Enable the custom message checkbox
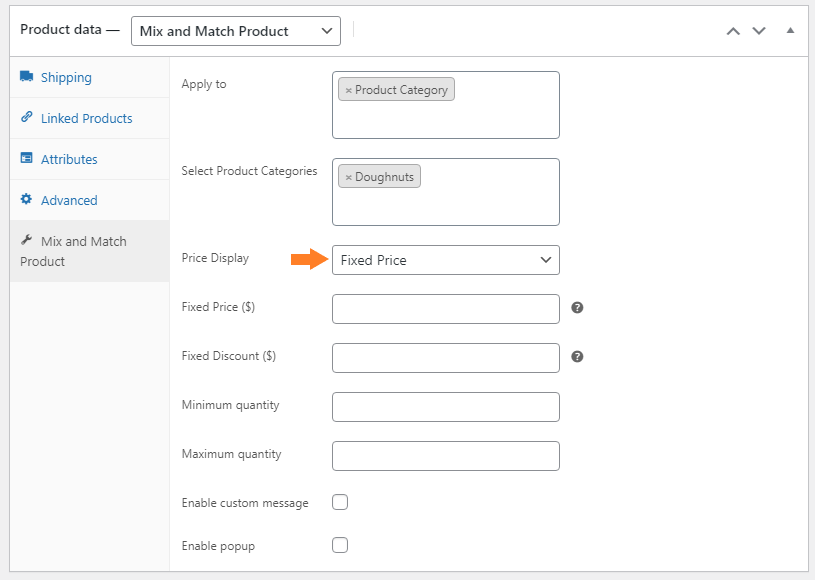Screen dimensions: 815x580 340,502
